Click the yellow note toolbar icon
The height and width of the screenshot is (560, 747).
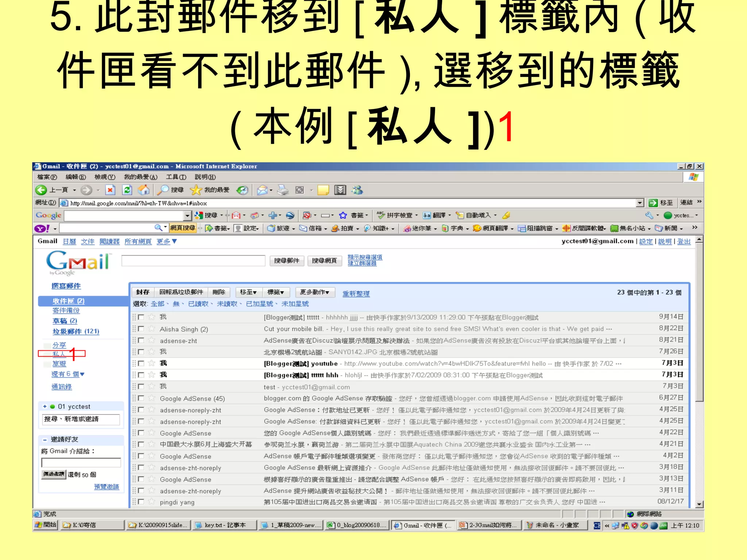[323, 190]
